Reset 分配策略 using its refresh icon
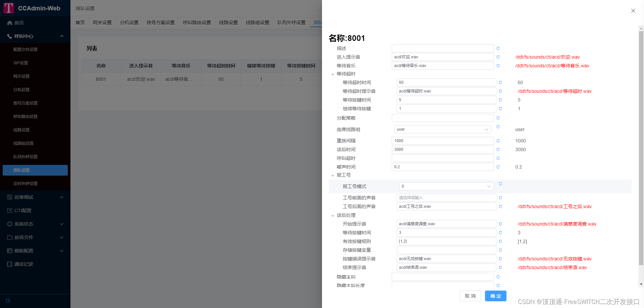Viewport: 644px width, 308px height. 498,118
